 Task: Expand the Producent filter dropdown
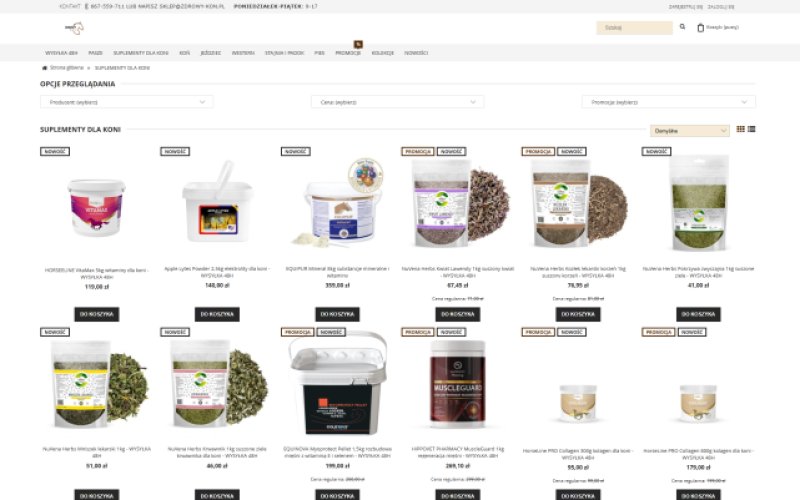click(x=127, y=102)
